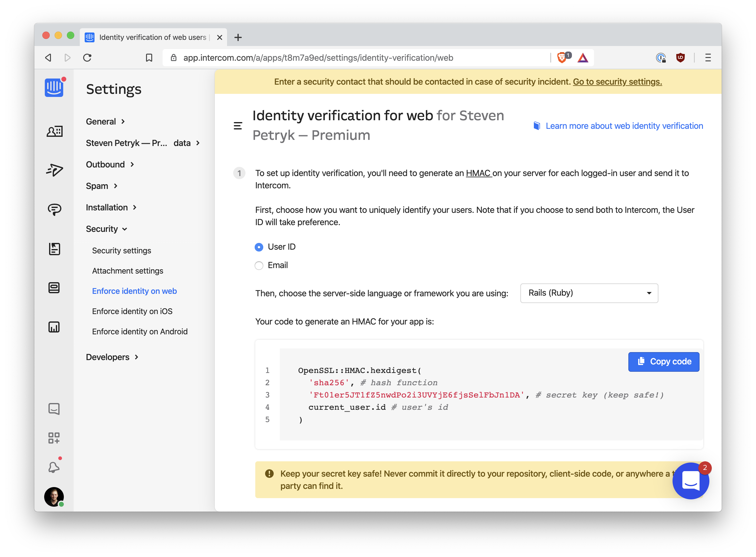Screen dimensions: 756x557
Task: Toggle the submenu hamburger icon beside heading
Action: [238, 126]
